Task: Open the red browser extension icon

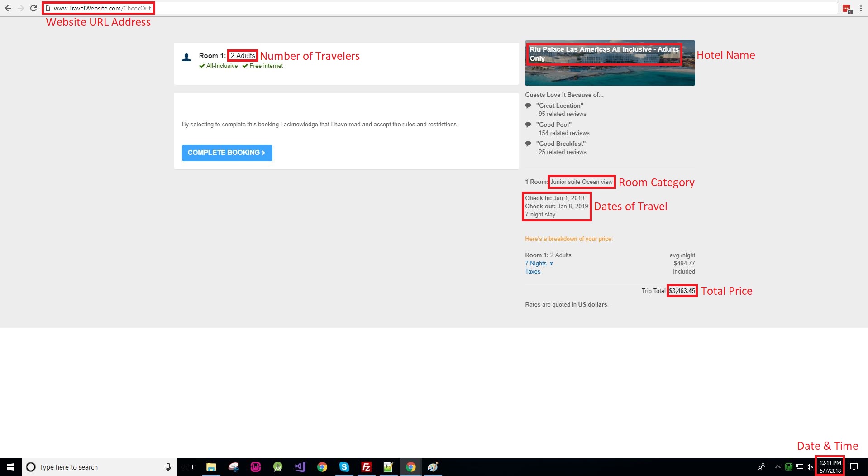Action: (x=846, y=9)
